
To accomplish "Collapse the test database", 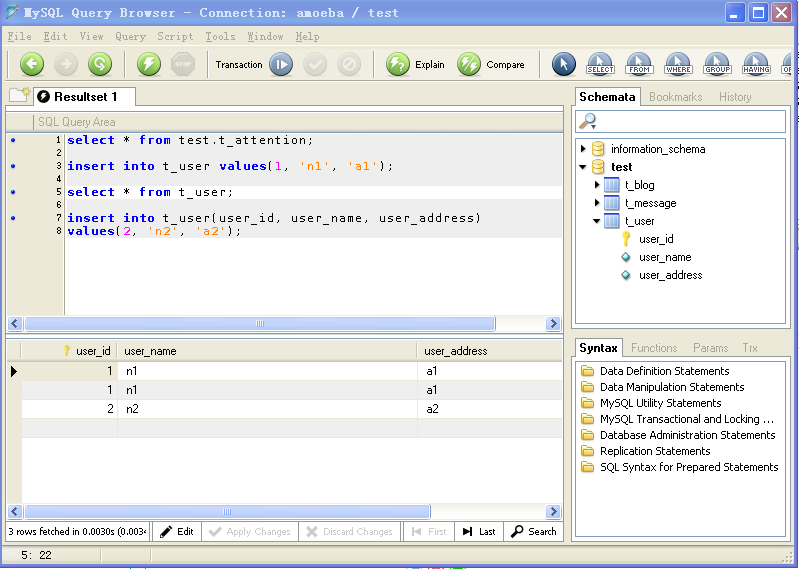I will tap(583, 167).
